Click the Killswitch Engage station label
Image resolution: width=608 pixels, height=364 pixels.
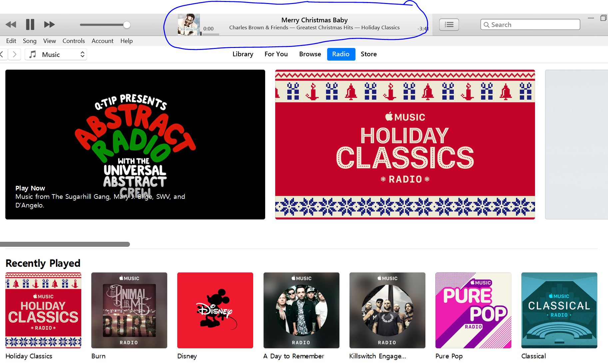(x=378, y=356)
